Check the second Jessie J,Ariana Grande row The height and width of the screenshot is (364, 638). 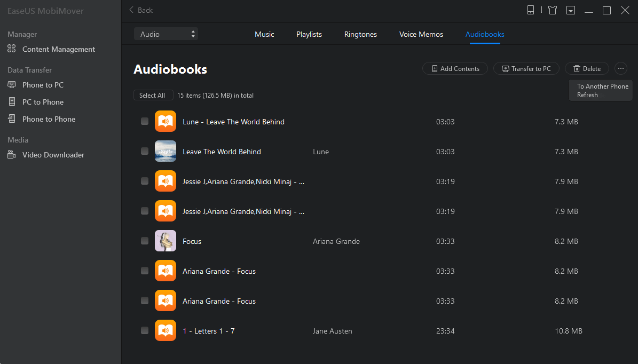145,211
